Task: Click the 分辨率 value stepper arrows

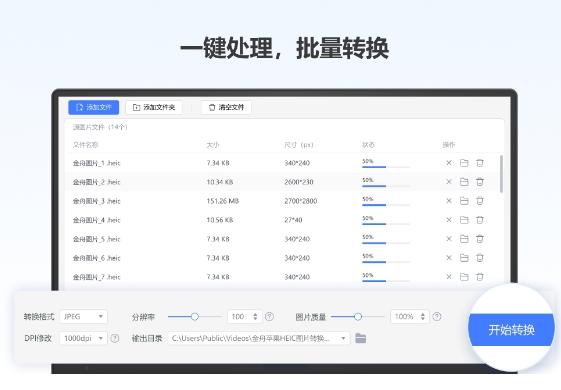Action: 255,317
